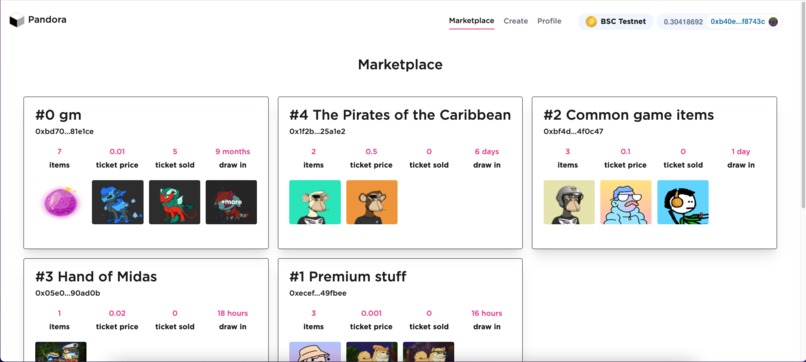The image size is (806, 362).
Task: Open #3 Hand of Midas pool
Action: 96,277
